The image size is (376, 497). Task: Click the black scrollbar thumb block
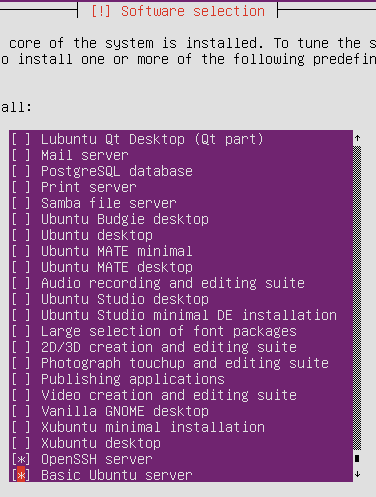coord(357,458)
